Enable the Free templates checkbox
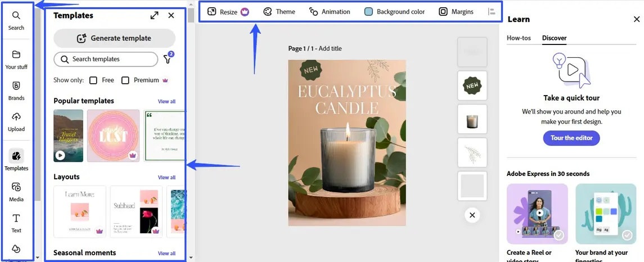 93,80
